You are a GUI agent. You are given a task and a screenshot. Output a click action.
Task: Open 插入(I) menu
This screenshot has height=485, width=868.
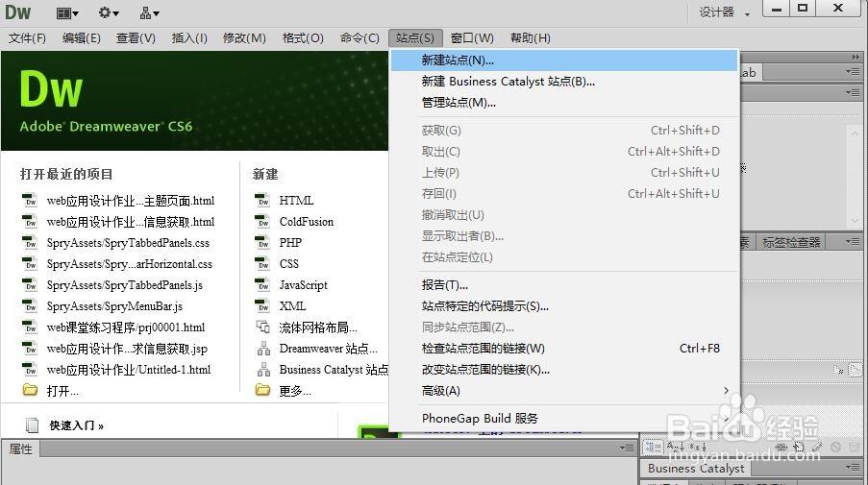189,38
